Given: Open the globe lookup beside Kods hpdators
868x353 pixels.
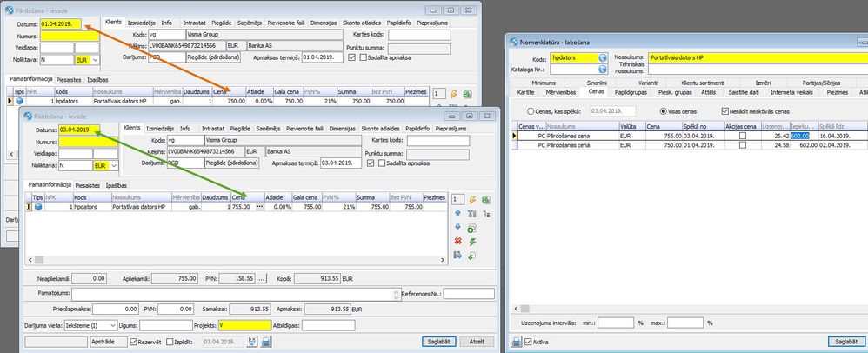Looking at the screenshot, I should click(603, 58).
